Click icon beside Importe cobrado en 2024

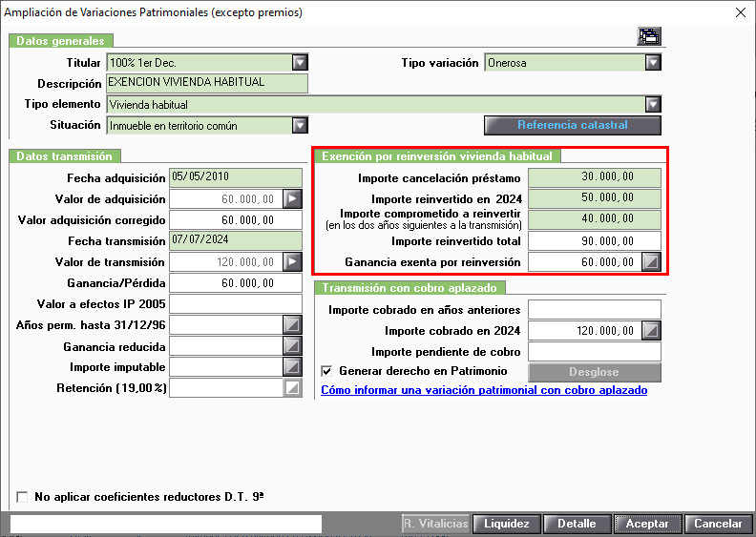(x=651, y=331)
